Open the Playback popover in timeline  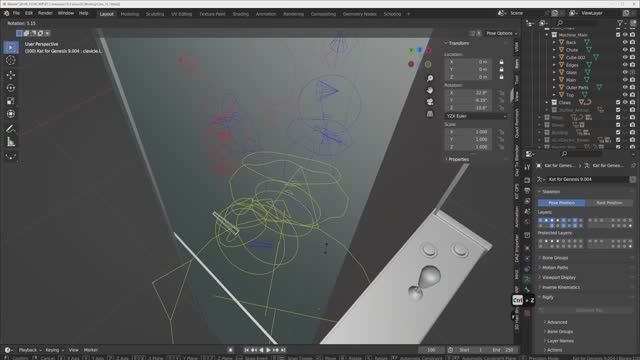click(30, 350)
